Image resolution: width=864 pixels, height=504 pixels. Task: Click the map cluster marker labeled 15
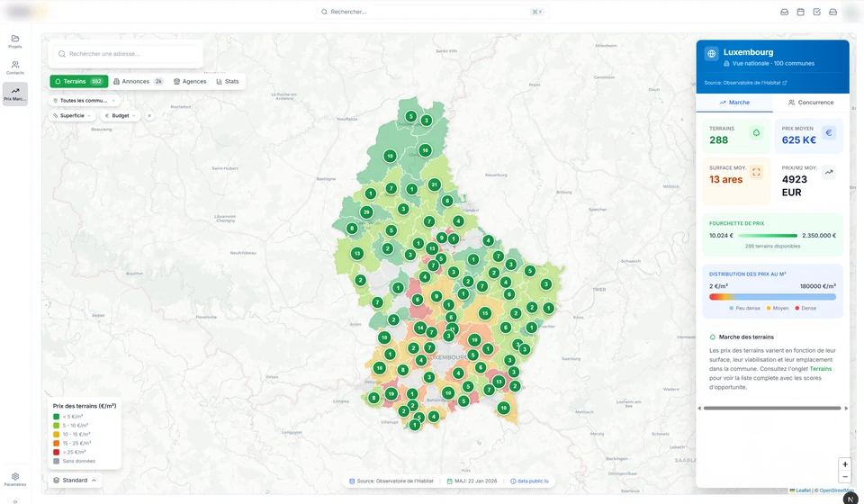485,313
